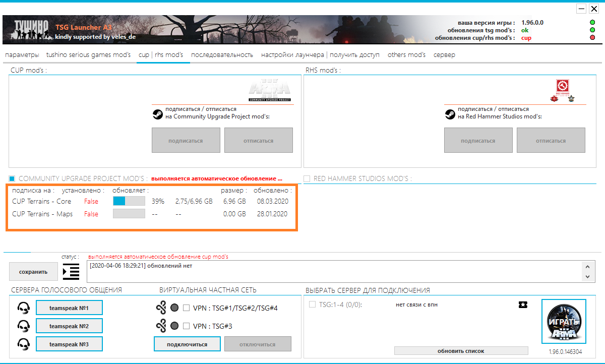Click the log entry обновлений нет
Image resolution: width=605 pixels, height=364 pixels.
coord(141,266)
